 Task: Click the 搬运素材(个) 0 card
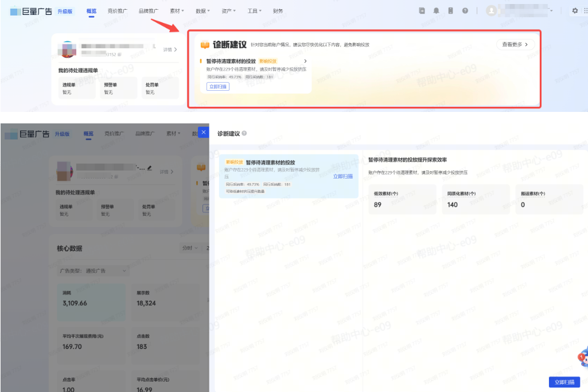pyautogui.click(x=550, y=199)
